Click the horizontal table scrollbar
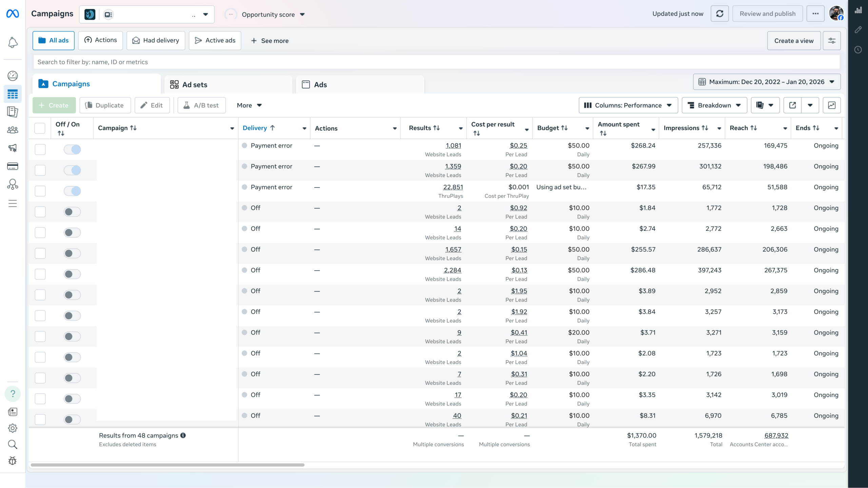This screenshot has height=488, width=868. [167, 465]
